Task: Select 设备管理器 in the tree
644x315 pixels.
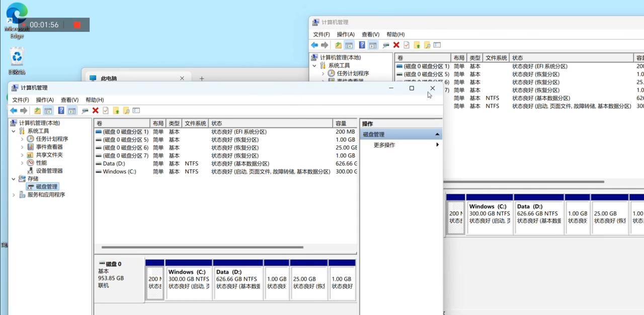Action: 49,171
